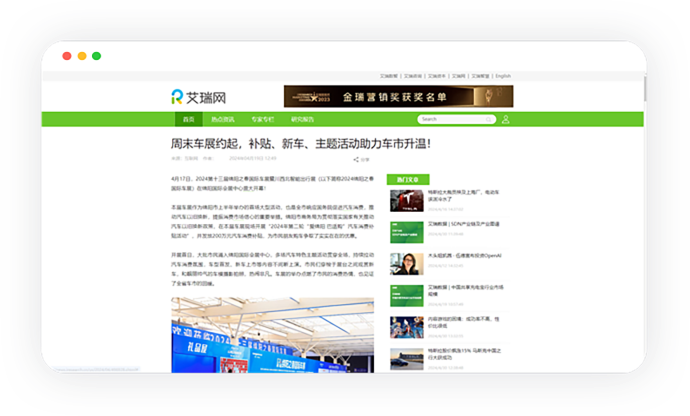The height and width of the screenshot is (416, 690).
Task: Click the headline 周末车展约起
Action: [301, 144]
